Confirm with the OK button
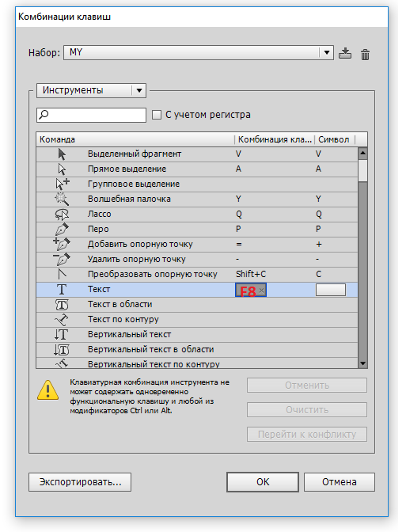 263,482
